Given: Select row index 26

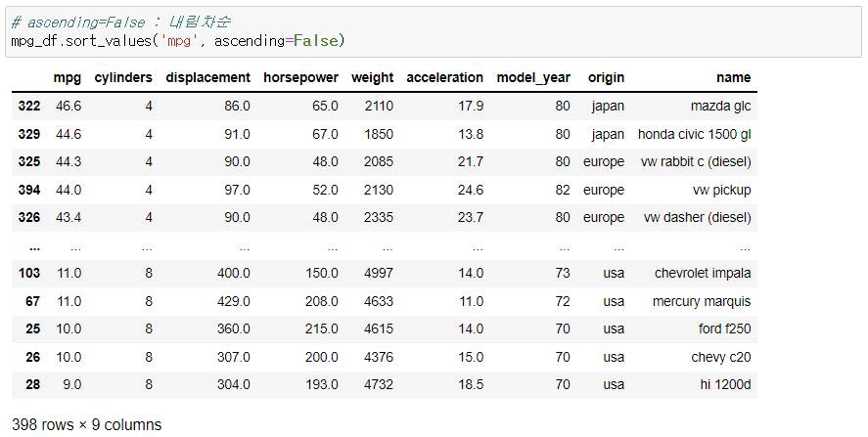Looking at the screenshot, I should (32, 358).
